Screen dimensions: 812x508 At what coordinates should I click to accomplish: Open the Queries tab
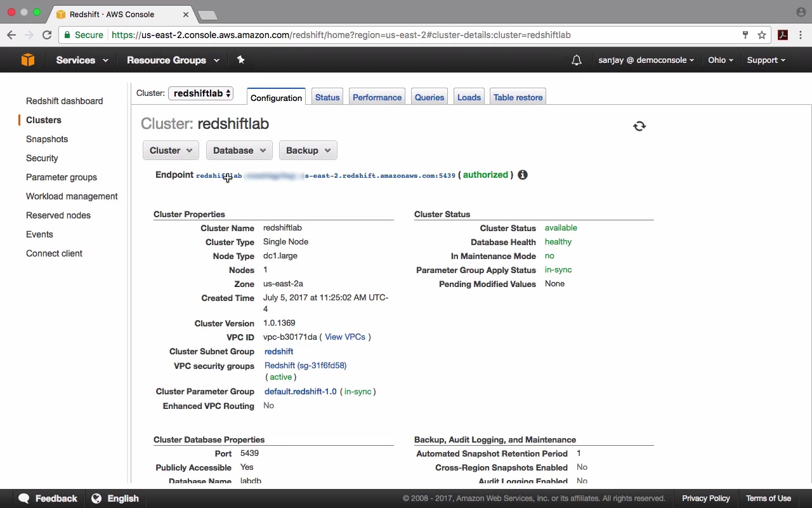(x=429, y=97)
